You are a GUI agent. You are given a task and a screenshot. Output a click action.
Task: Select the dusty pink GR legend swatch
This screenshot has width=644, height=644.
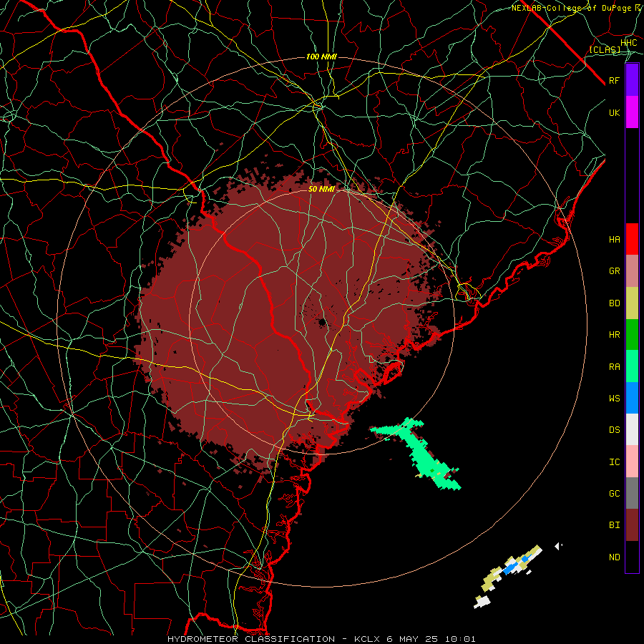[632, 271]
